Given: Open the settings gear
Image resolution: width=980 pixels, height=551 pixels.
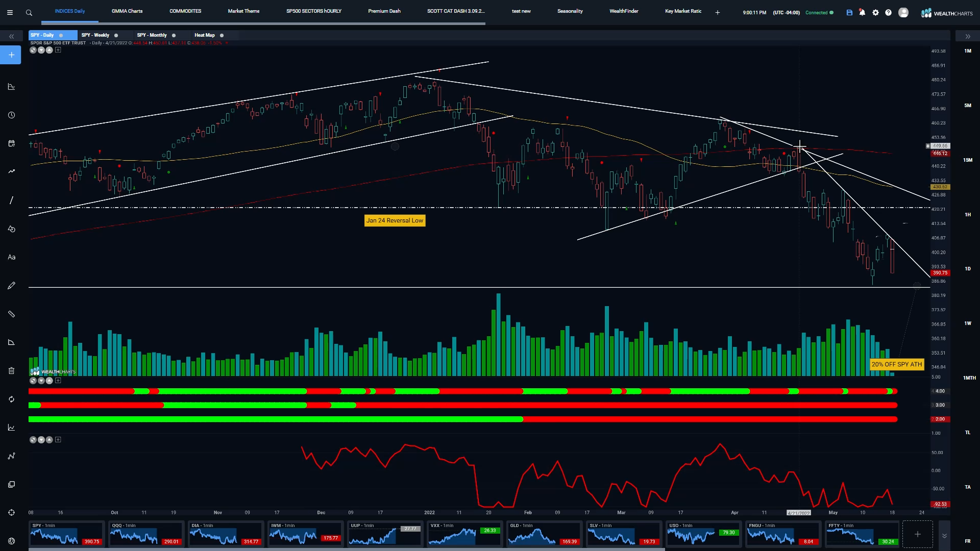Looking at the screenshot, I should [x=875, y=12].
